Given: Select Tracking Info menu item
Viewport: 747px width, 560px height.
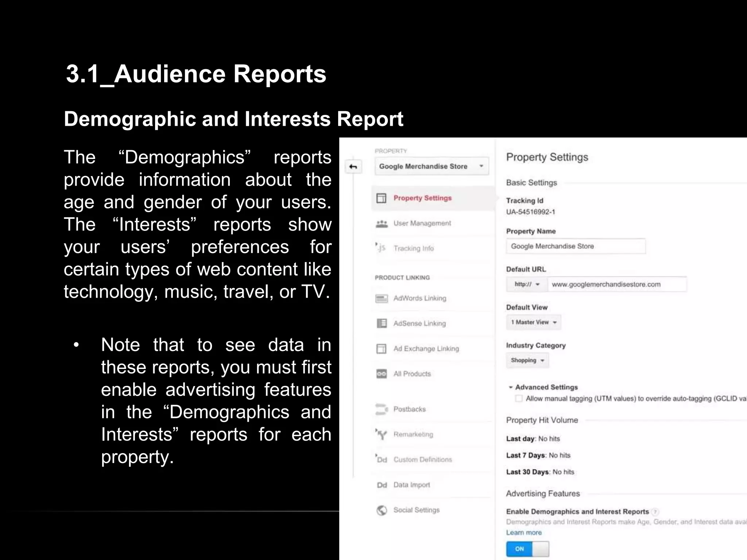Looking at the screenshot, I should 433,248.
